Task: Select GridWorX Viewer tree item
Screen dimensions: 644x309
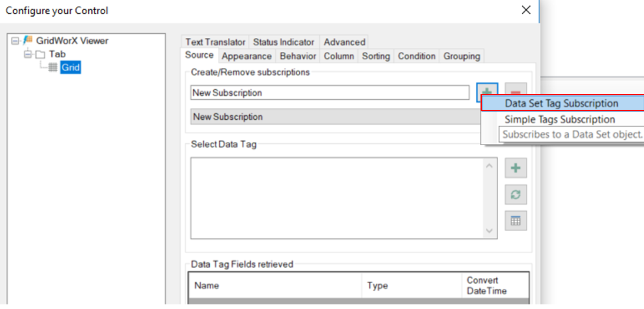Action: pos(72,41)
